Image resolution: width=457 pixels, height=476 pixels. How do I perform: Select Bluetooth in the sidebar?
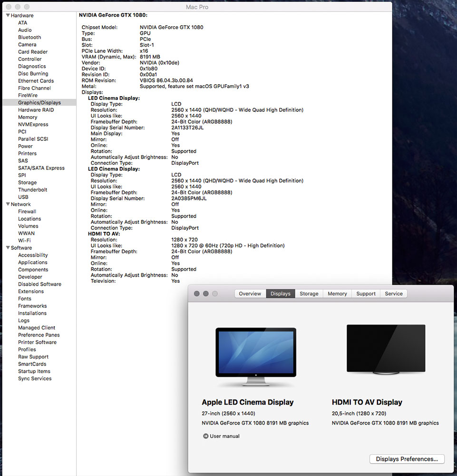[x=29, y=37]
